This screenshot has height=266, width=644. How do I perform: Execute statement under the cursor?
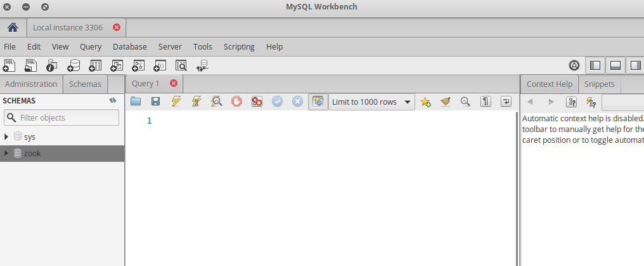click(196, 102)
